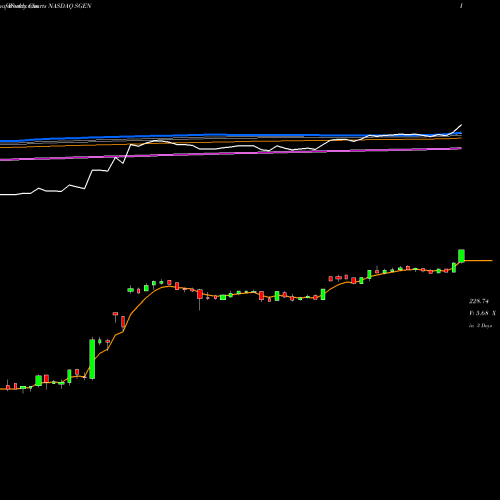Select the 228.74 price value
Image resolution: width=500 pixels, height=500 pixels.
[479, 301]
